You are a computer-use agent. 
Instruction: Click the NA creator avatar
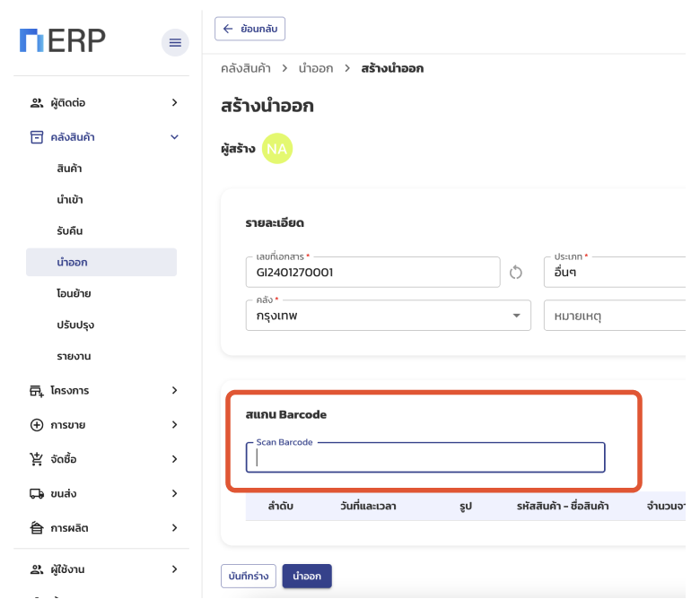277,149
